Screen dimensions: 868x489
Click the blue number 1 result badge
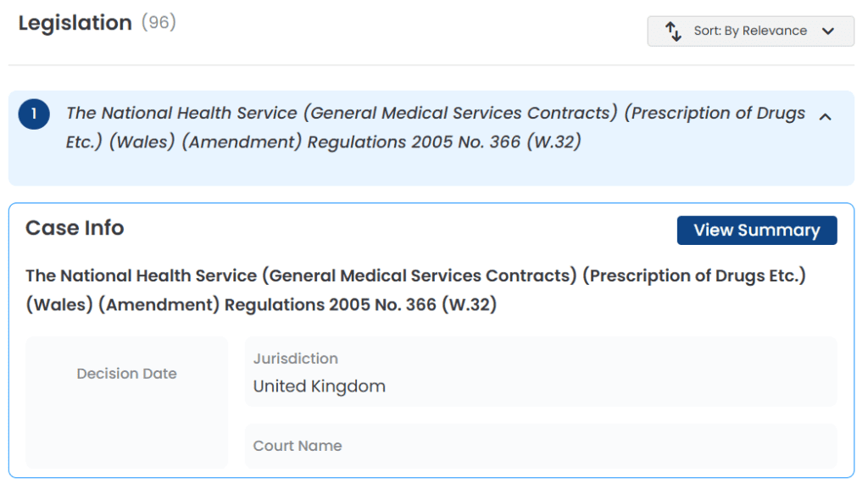point(34,114)
